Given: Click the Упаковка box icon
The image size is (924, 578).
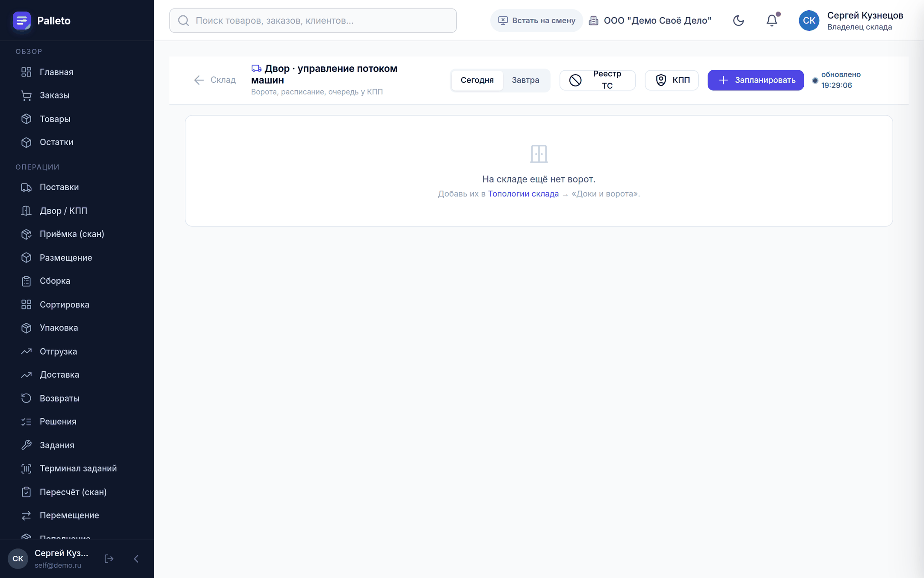Looking at the screenshot, I should (27, 328).
